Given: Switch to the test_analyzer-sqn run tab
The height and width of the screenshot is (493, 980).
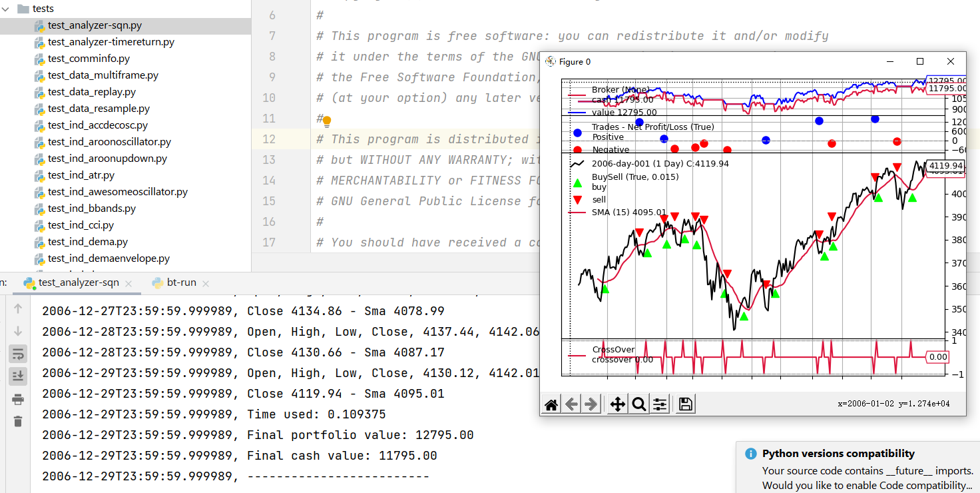Looking at the screenshot, I should (x=79, y=282).
